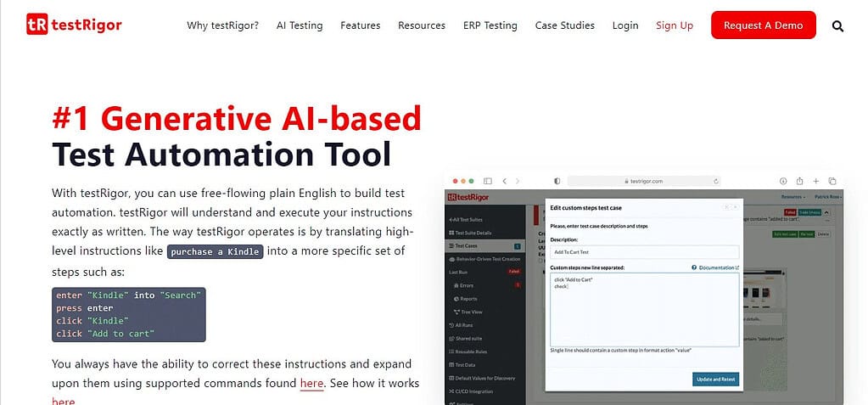Click the blue help question-mark icon beside Documentation
The height and width of the screenshot is (405, 868).
[x=694, y=267]
